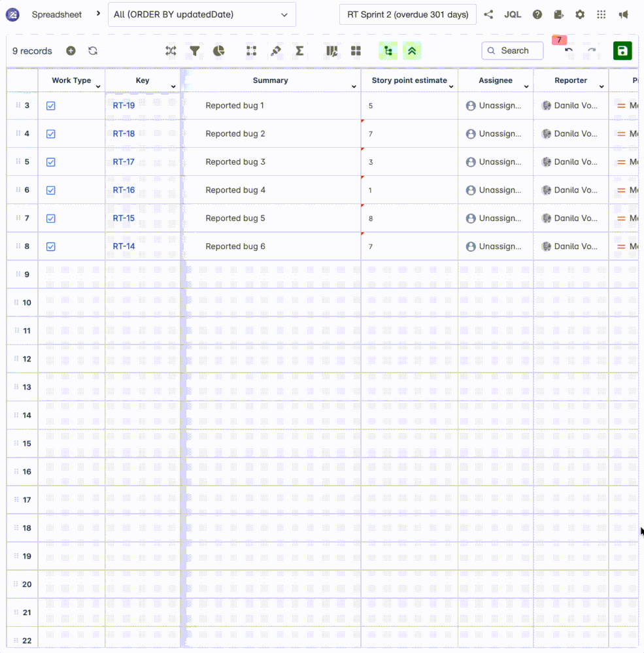Select the "Reported bug 6" summary cell
Viewport: 644px width, 653px height.
tap(271, 246)
